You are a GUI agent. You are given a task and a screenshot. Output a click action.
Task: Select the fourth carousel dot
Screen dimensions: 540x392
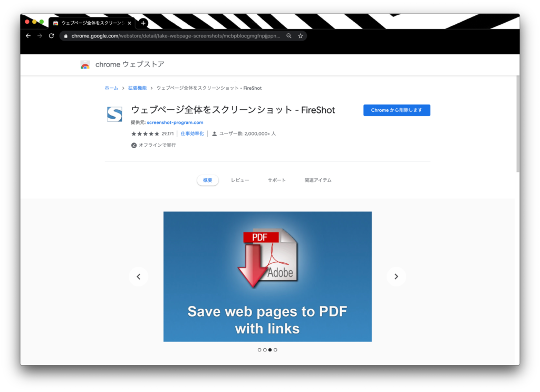click(x=275, y=350)
